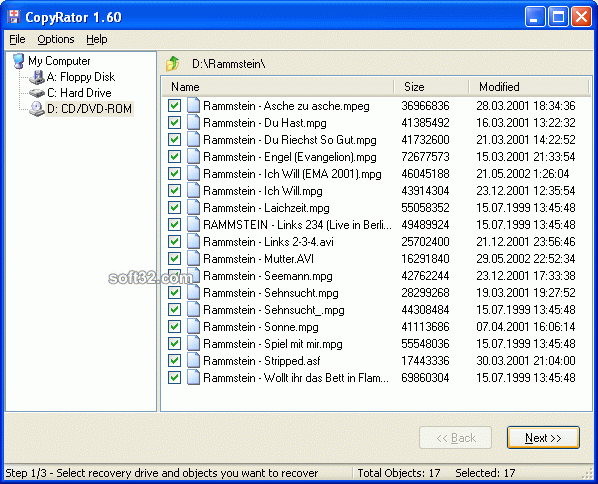The width and height of the screenshot is (598, 484).
Task: Click the Next >> button
Action: point(543,437)
